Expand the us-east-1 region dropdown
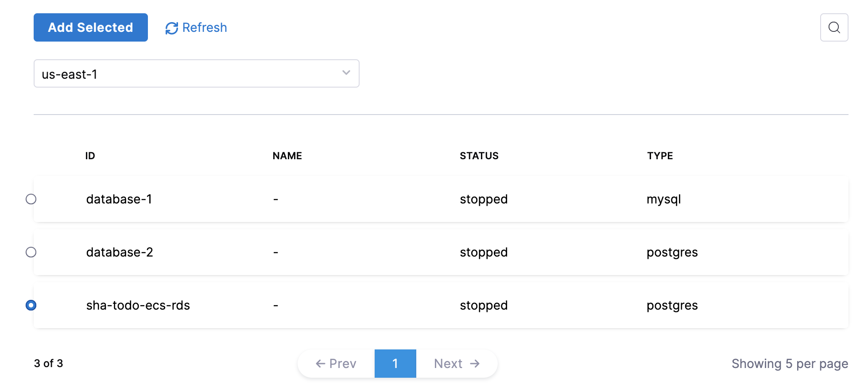Image resolution: width=868 pixels, height=391 pixels. (197, 73)
